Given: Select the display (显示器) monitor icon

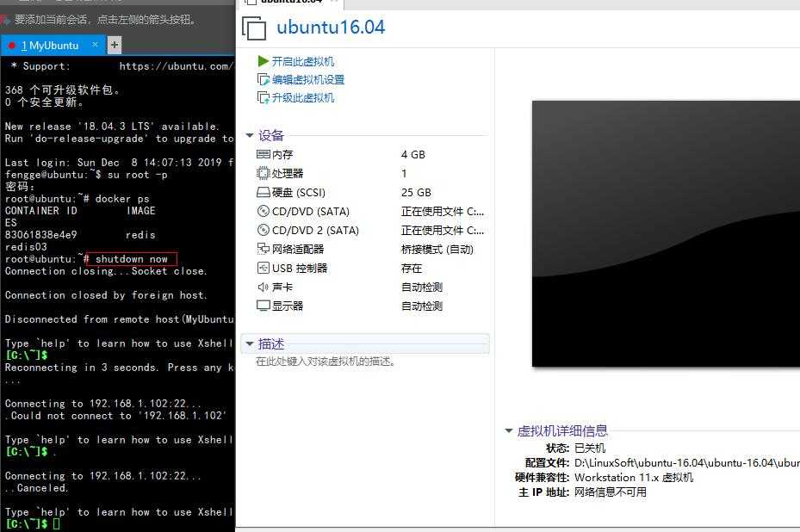Looking at the screenshot, I should 264,306.
